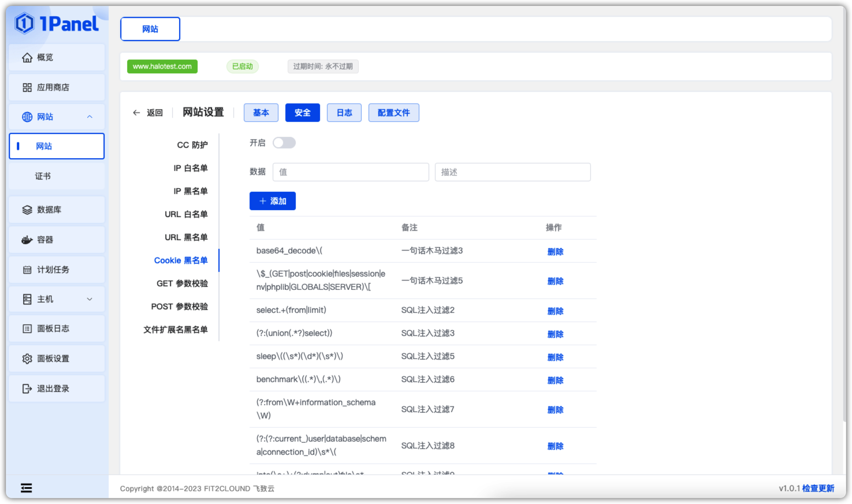Open the Containers docker icon
This screenshot has height=504, width=852.
point(27,240)
